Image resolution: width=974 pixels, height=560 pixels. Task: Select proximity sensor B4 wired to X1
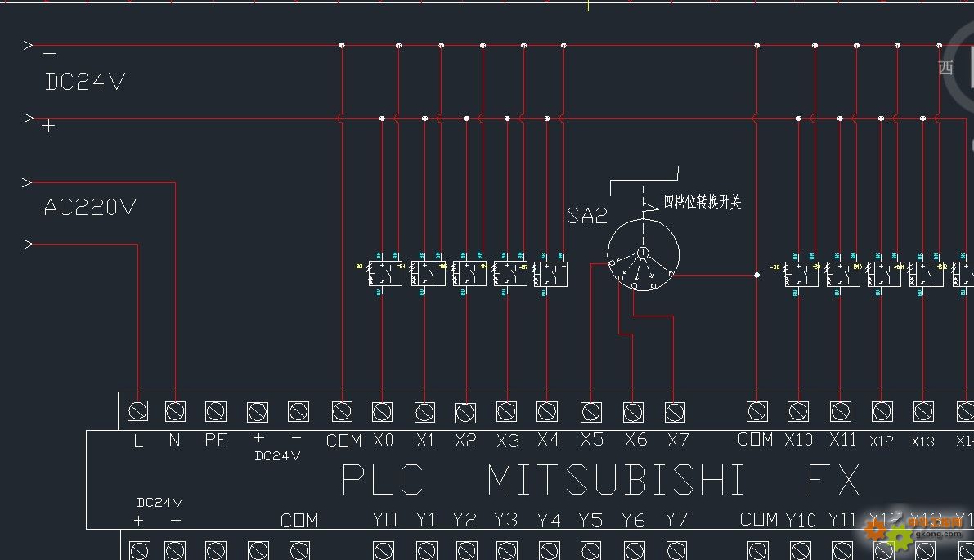coord(428,274)
